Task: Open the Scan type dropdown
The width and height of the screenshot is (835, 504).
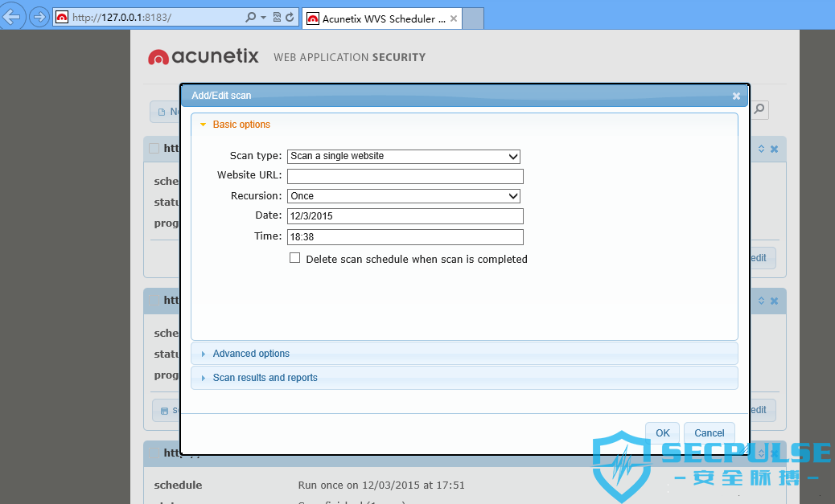Action: pos(404,156)
